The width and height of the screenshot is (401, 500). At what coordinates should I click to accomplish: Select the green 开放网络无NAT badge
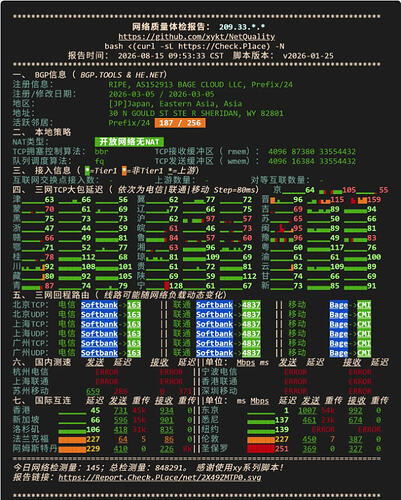[x=129, y=142]
